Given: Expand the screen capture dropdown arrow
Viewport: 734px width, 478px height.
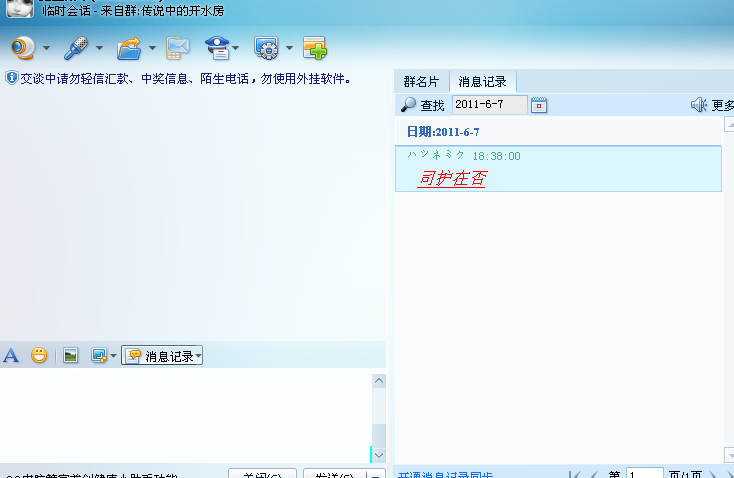Looking at the screenshot, I should (x=113, y=356).
